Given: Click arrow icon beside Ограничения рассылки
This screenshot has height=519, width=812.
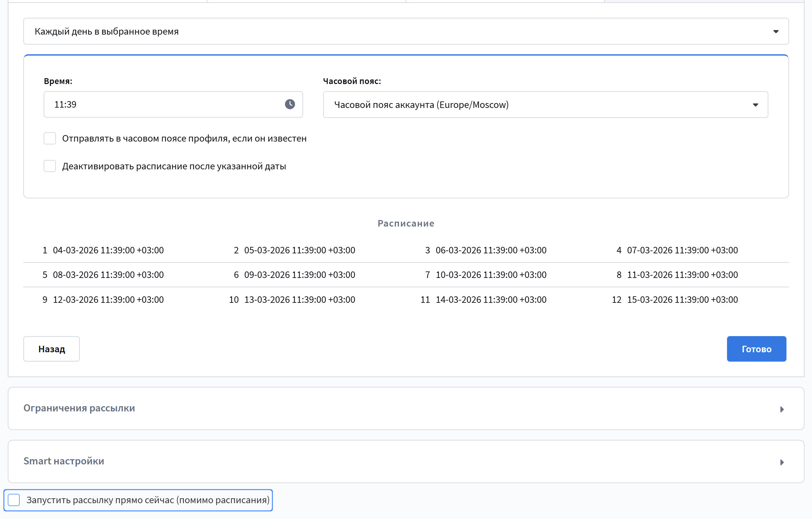Looking at the screenshot, I should pyautogui.click(x=782, y=409).
